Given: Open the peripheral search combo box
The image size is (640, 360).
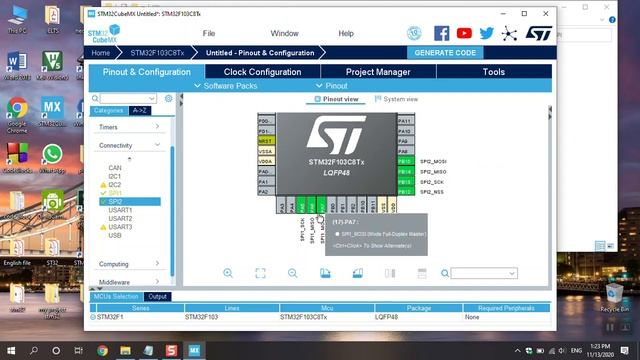Looking at the screenshot, I should point(128,98).
